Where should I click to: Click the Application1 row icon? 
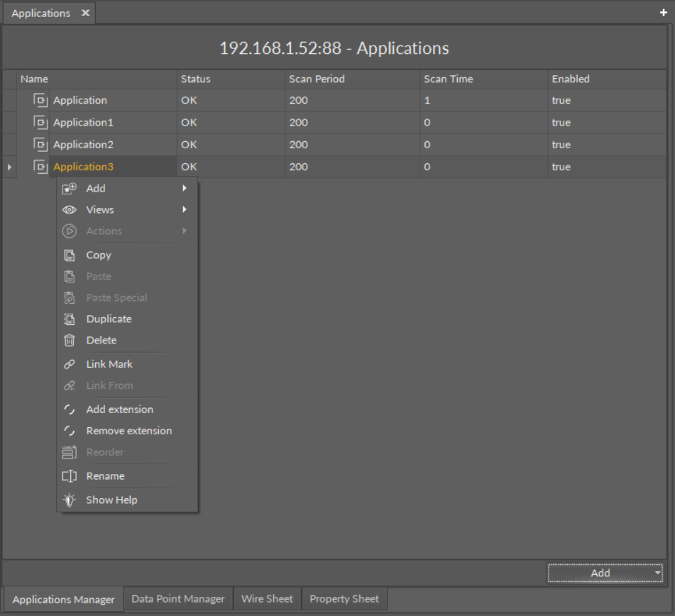click(40, 122)
